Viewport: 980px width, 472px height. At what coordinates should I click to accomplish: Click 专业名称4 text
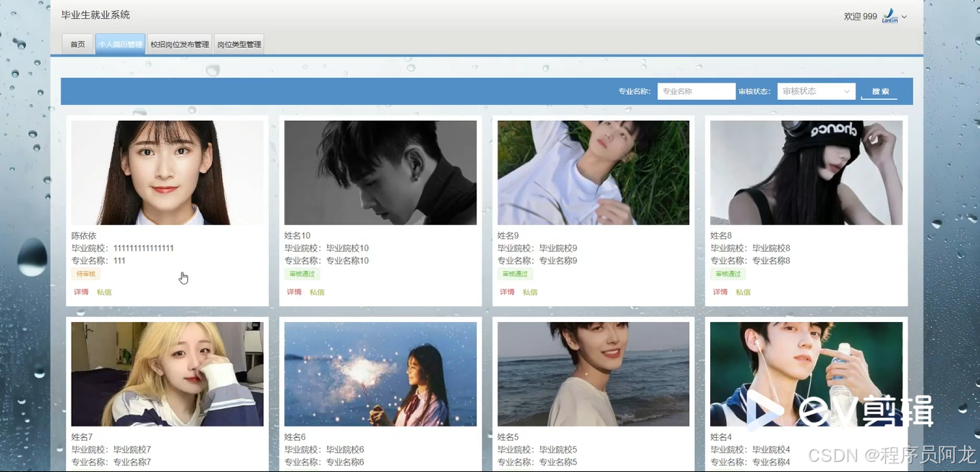click(x=771, y=462)
